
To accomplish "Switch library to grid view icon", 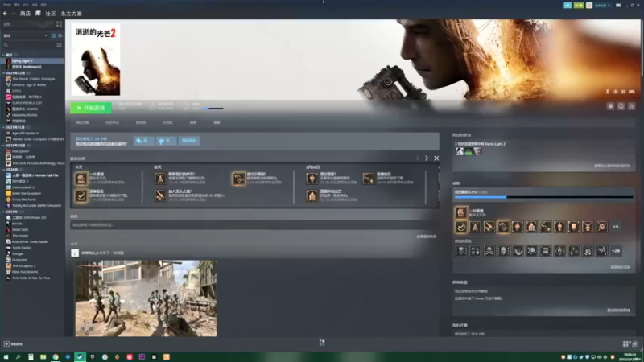I will click(x=59, y=24).
